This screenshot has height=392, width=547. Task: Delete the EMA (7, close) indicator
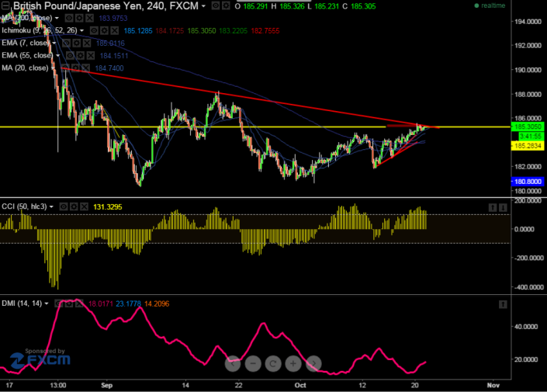point(87,43)
